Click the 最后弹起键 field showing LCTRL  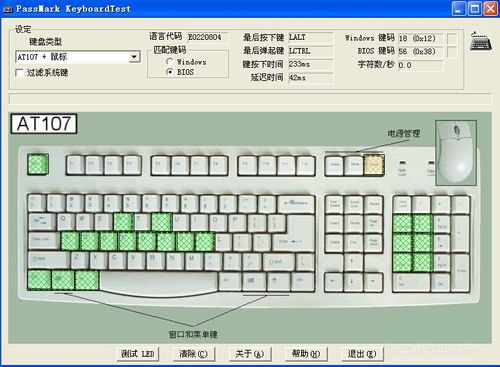pyautogui.click(x=311, y=51)
